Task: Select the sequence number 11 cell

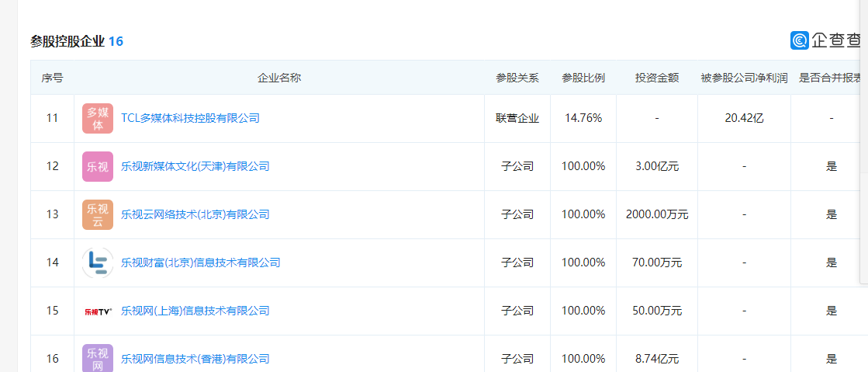Action: tap(52, 118)
